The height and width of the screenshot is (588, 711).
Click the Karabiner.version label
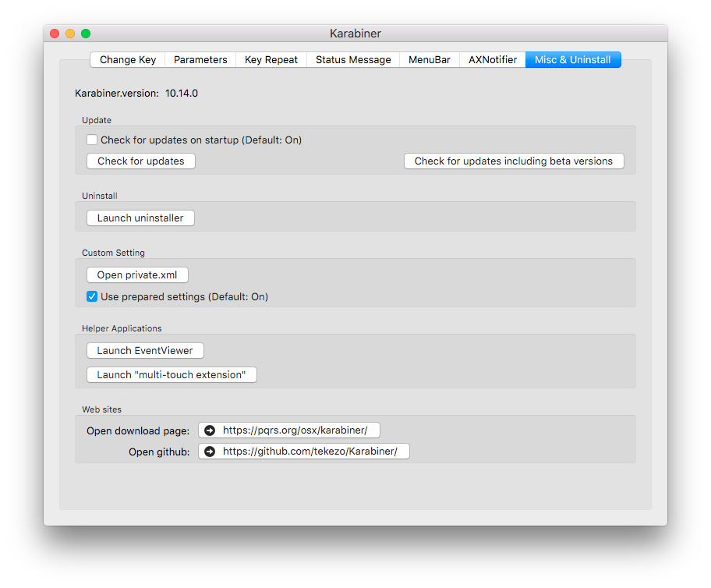pos(117,94)
